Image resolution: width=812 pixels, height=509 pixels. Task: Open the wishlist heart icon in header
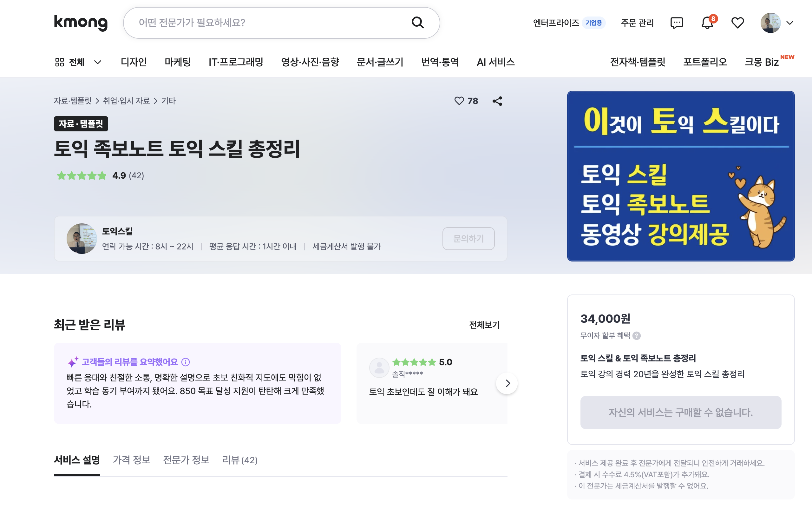(737, 23)
